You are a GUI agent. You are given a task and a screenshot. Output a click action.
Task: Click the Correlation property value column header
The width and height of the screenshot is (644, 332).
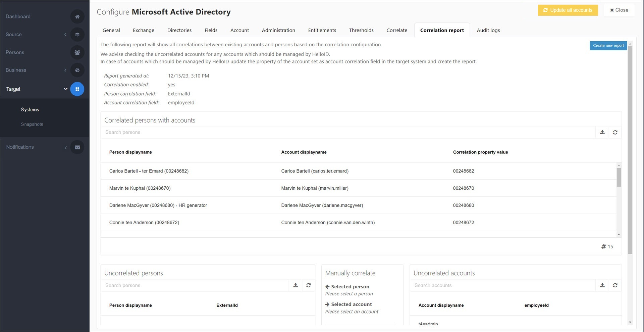[x=480, y=152]
